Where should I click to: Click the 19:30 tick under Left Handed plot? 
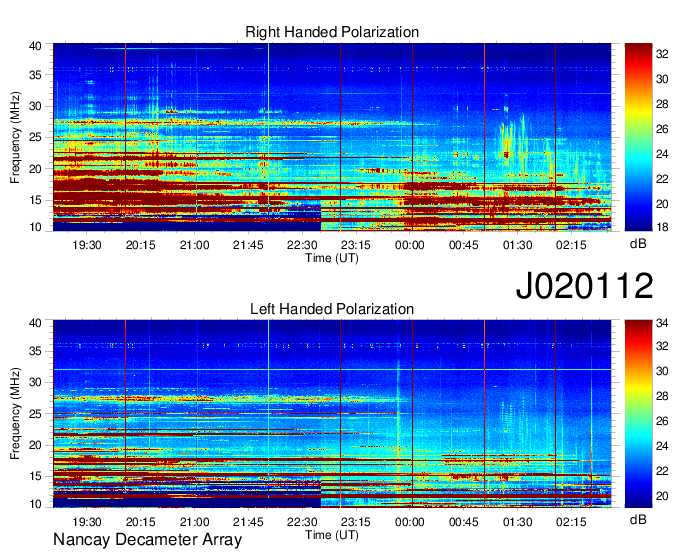tap(87, 522)
